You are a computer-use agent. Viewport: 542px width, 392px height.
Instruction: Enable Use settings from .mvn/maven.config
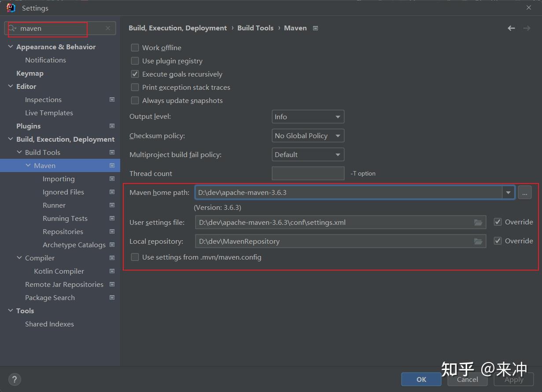click(135, 257)
